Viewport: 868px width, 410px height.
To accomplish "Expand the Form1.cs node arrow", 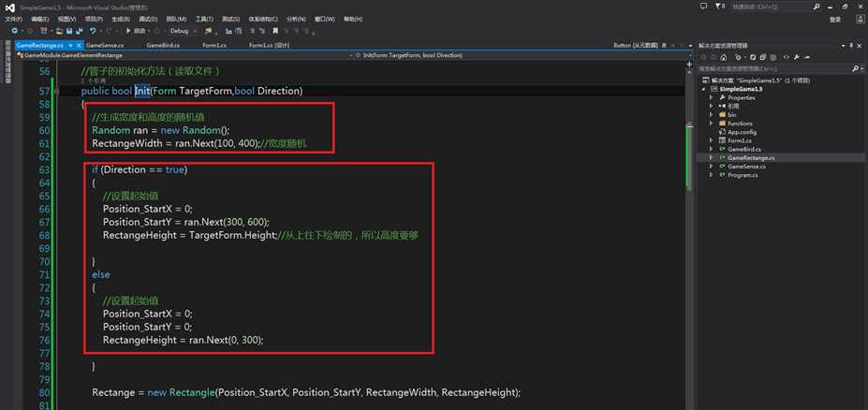I will pos(712,140).
